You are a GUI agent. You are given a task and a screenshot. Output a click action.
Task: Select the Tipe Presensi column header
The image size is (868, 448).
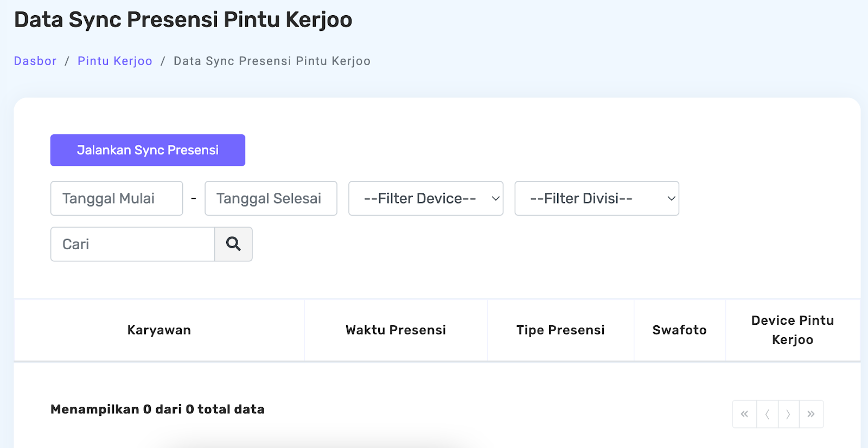[560, 330]
